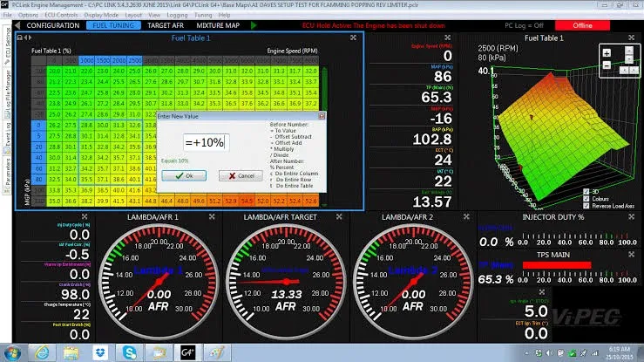Zoom out the 3D fuel surface with minus button
The image size is (644, 362).
(607, 65)
